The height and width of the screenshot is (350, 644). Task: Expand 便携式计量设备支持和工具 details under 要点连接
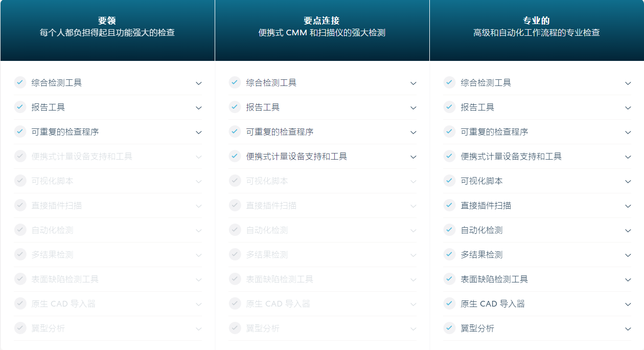(x=413, y=157)
